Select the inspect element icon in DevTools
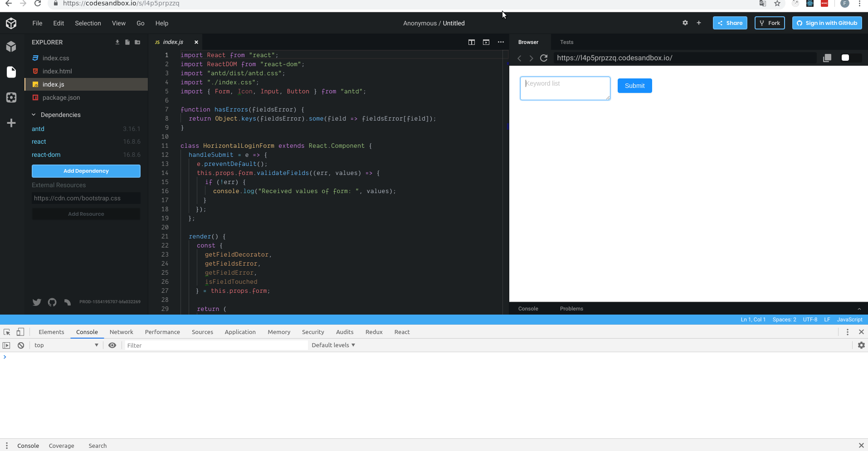 (6, 332)
